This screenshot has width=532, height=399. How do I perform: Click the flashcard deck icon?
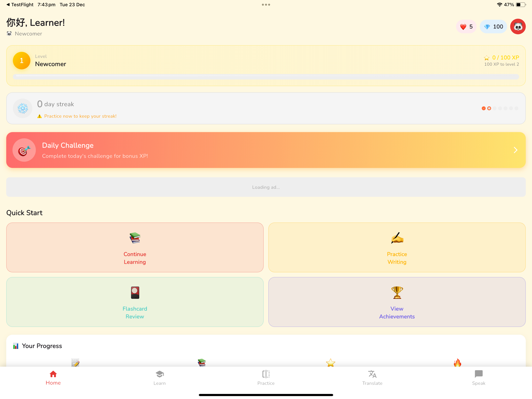pyautogui.click(x=135, y=292)
